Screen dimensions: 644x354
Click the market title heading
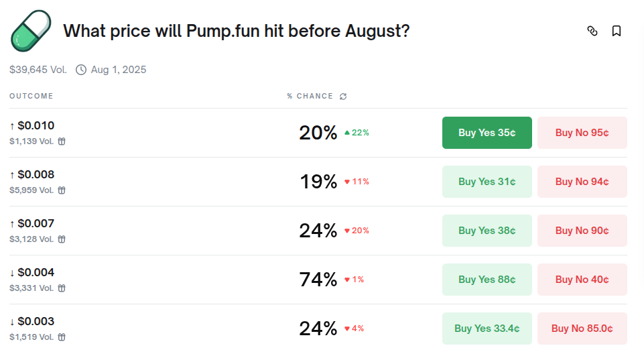tap(236, 32)
